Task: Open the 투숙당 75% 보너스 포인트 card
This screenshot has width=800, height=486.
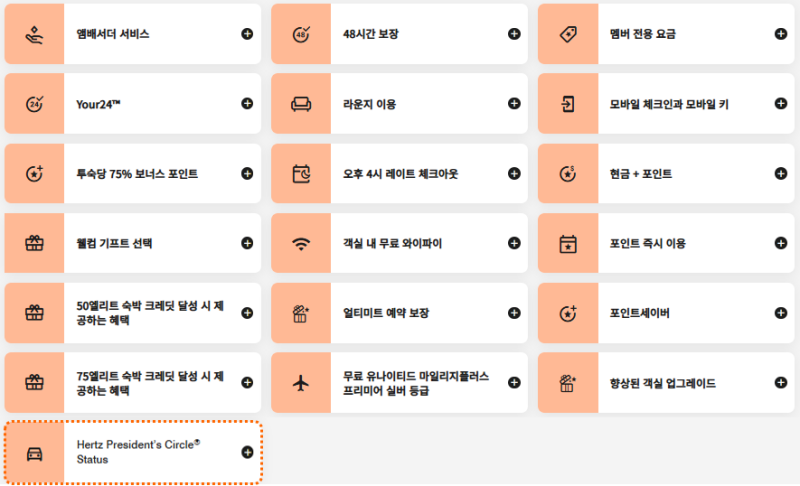Action: click(133, 173)
